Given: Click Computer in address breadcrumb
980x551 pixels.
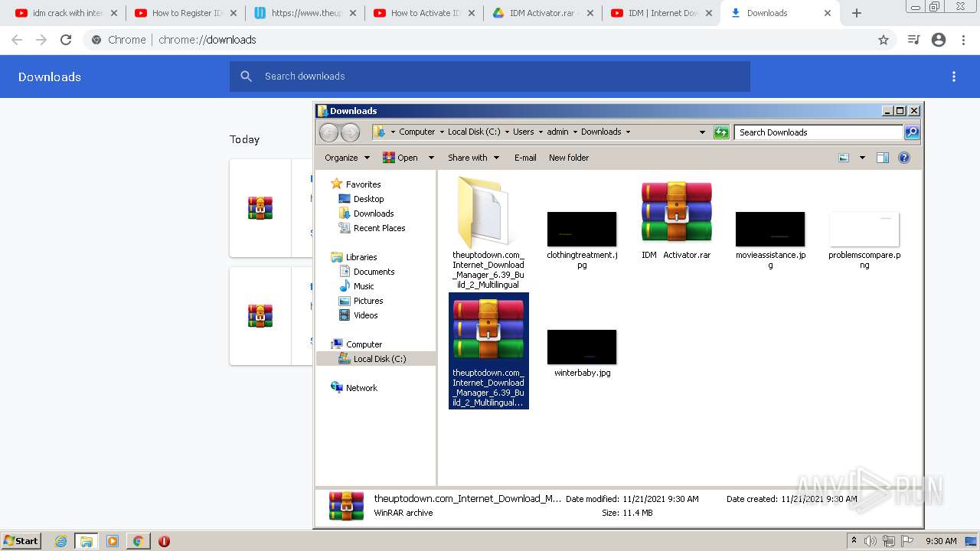Looking at the screenshot, I should pos(417,132).
